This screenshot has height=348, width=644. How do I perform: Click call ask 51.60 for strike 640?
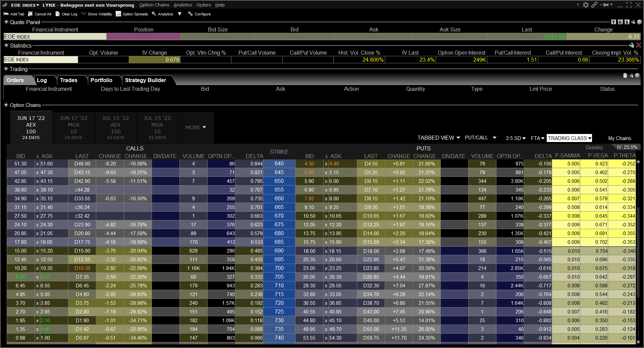(54, 164)
